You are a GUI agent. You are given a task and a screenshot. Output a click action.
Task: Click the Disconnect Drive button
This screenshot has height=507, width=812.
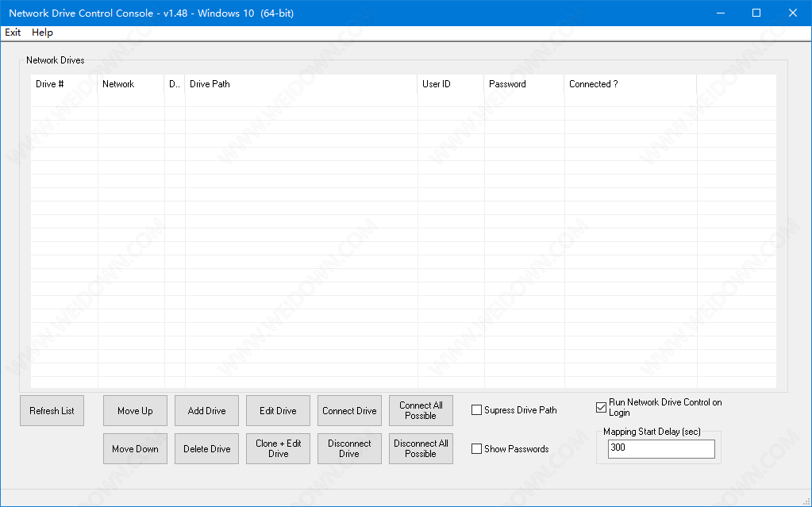tap(349, 448)
